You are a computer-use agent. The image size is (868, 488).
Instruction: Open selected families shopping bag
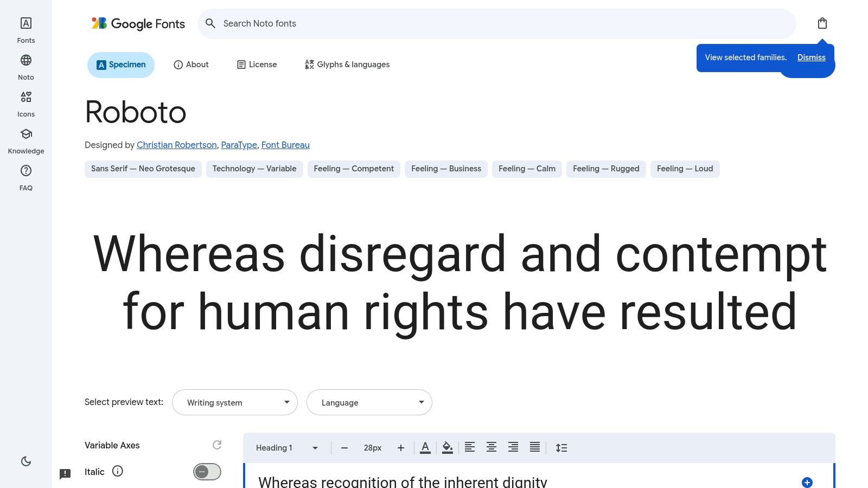pos(822,23)
